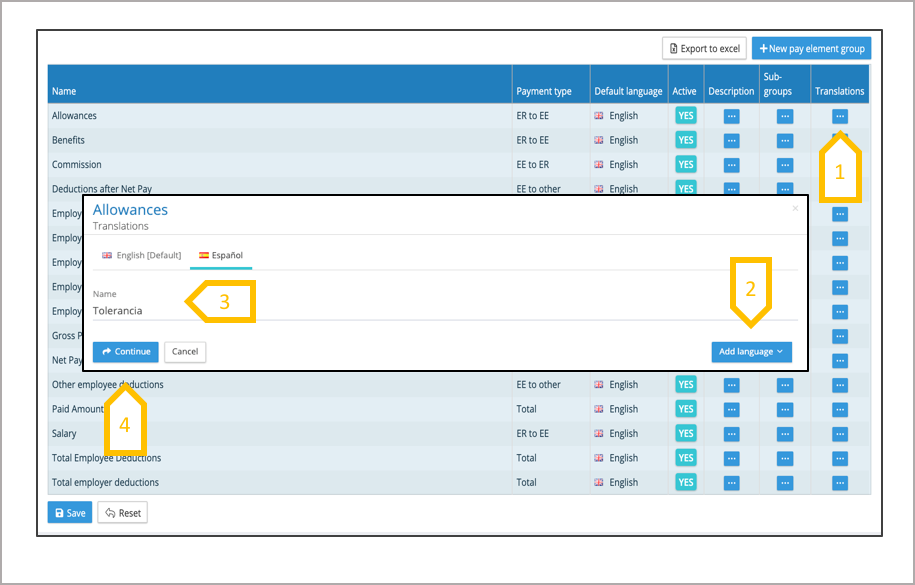
Task: Expand the Add language dropdown
Action: click(x=751, y=352)
